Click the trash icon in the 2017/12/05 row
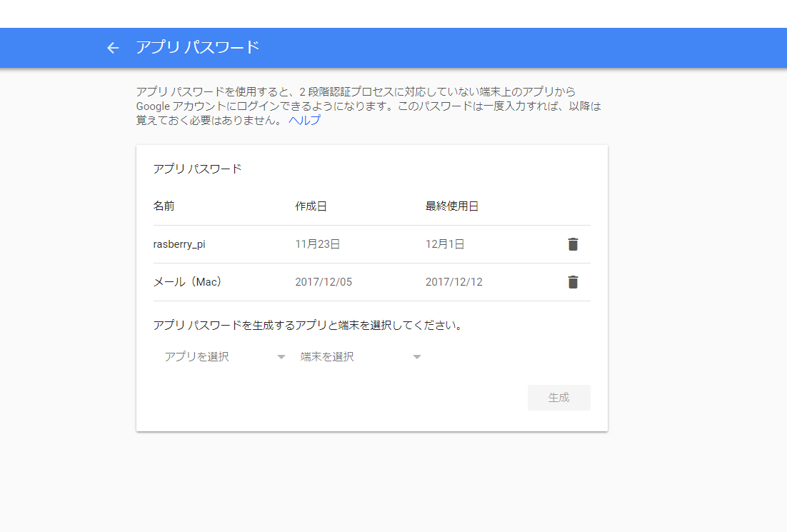Image resolution: width=787 pixels, height=532 pixels. 573,281
